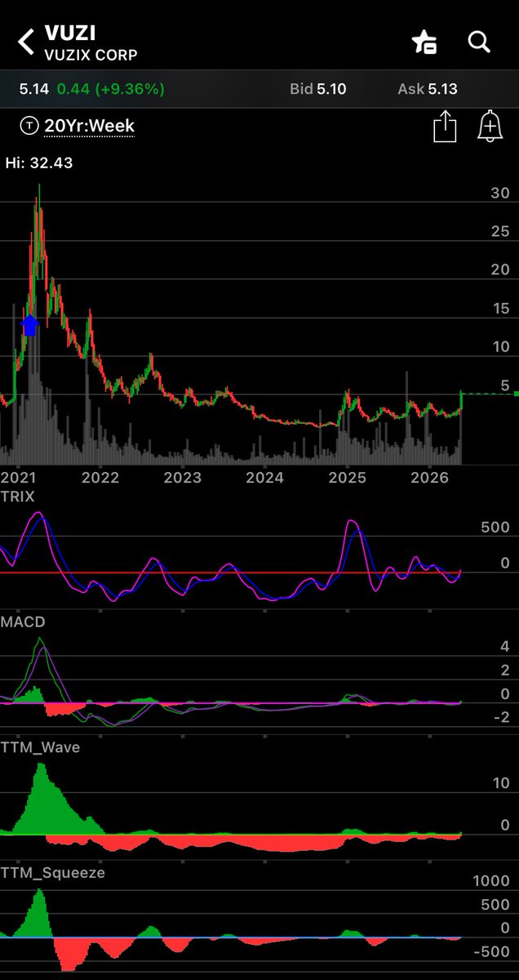Open the search magnifier icon
The image size is (519, 980).
479,42
